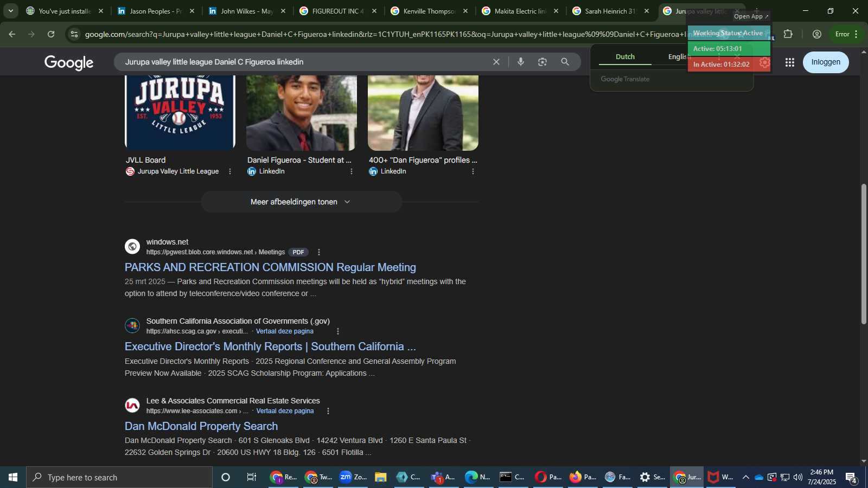Open taskbar clock showing 2:46 PM
This screenshot has width=868, height=488.
point(822,477)
